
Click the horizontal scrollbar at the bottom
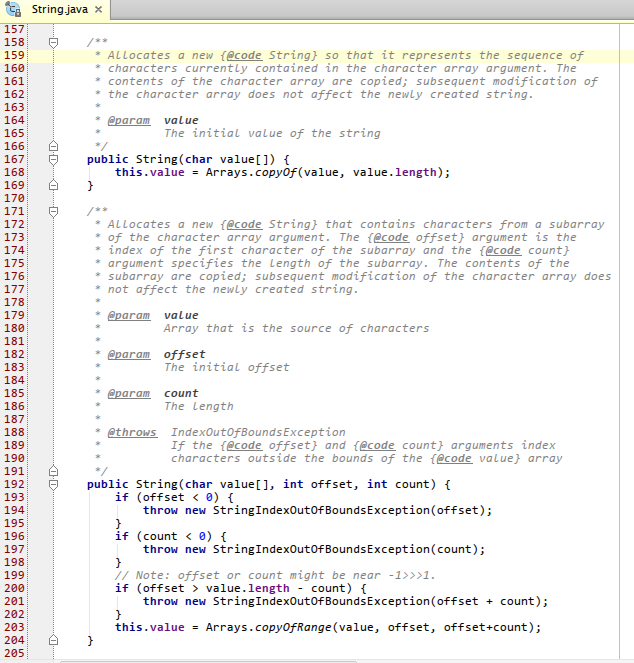point(209,661)
